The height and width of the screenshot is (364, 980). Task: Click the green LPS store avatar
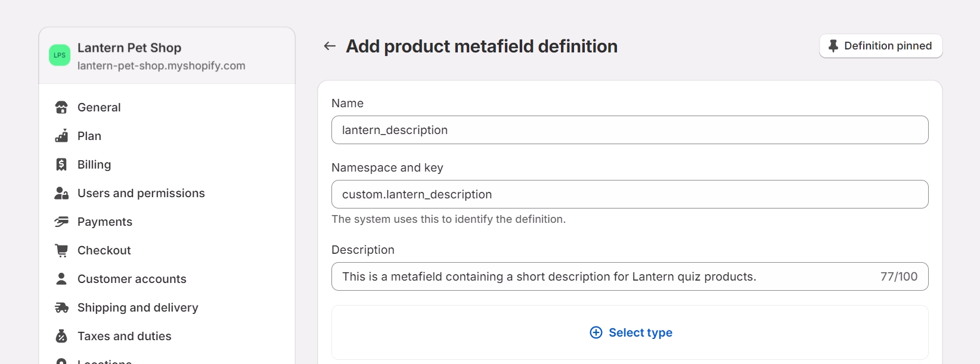click(x=60, y=55)
